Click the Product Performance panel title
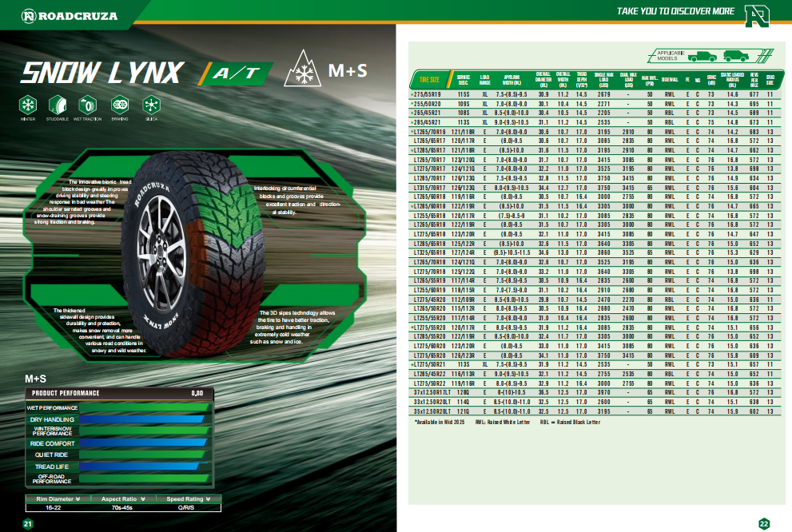 [66, 393]
